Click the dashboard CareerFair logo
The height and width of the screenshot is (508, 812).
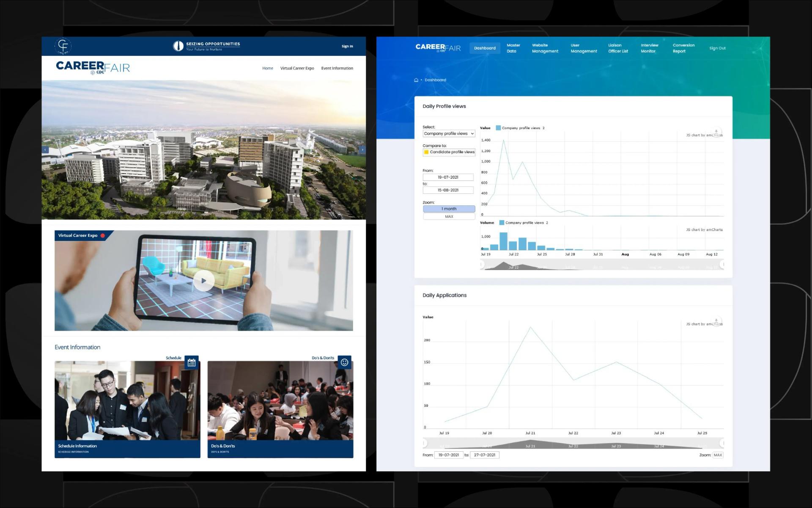[438, 47]
